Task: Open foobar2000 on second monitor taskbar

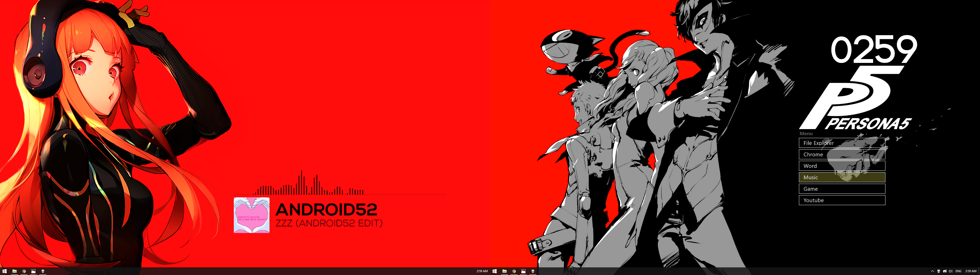Action: click(533, 271)
